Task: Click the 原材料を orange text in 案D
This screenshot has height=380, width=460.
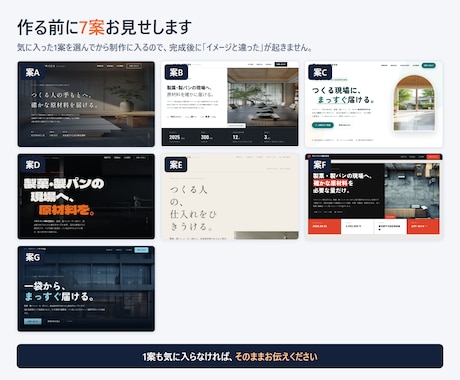Action: point(67,210)
